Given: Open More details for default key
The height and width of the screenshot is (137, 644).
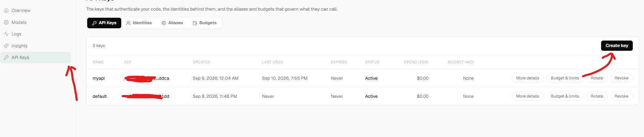Looking at the screenshot, I should (528, 96).
